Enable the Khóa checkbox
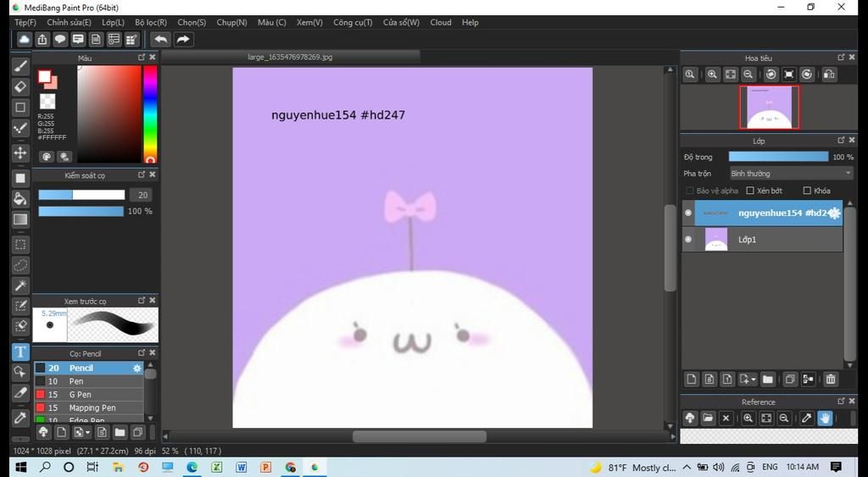Image resolution: width=868 pixels, height=477 pixels. tap(807, 191)
